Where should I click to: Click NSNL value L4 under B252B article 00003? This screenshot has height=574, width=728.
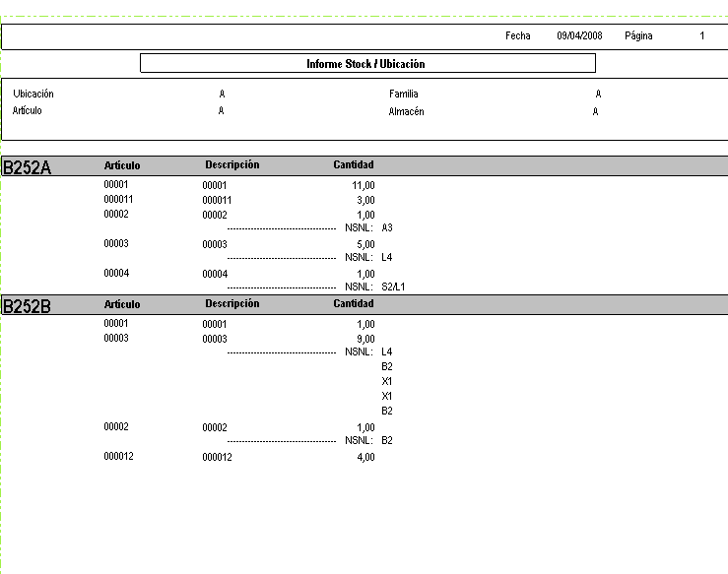[387, 351]
